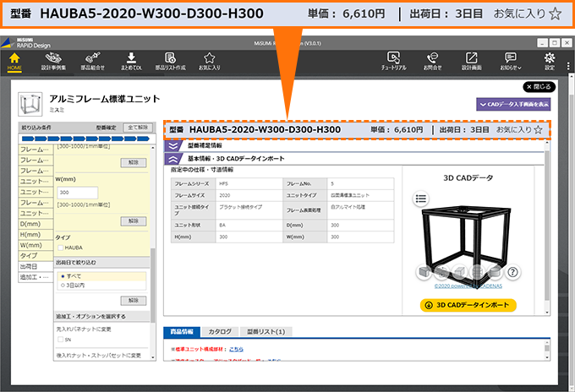Click the 設定 gear icon

(550, 61)
